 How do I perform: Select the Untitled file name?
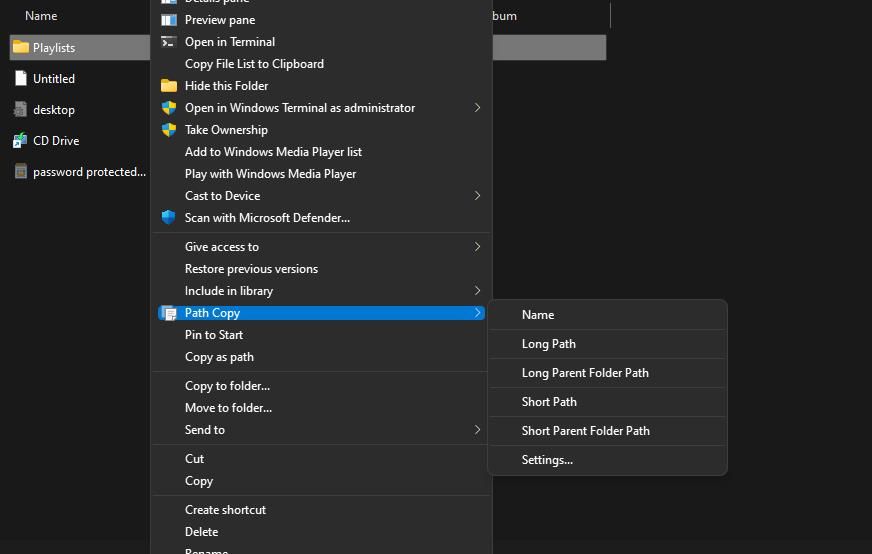point(54,78)
